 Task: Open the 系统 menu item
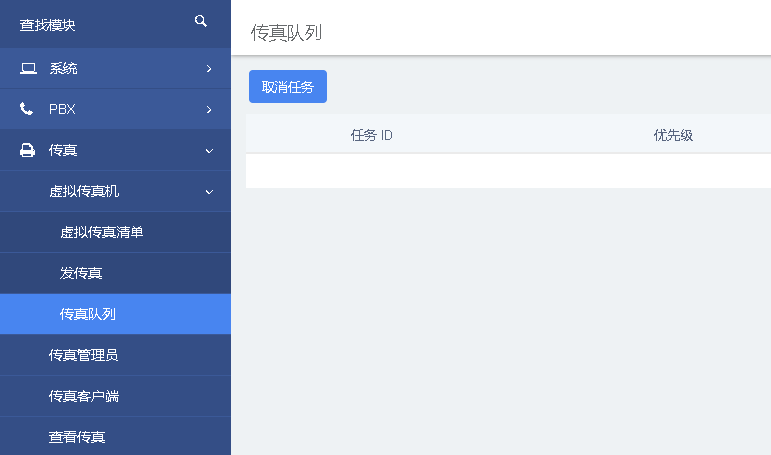click(x=115, y=68)
